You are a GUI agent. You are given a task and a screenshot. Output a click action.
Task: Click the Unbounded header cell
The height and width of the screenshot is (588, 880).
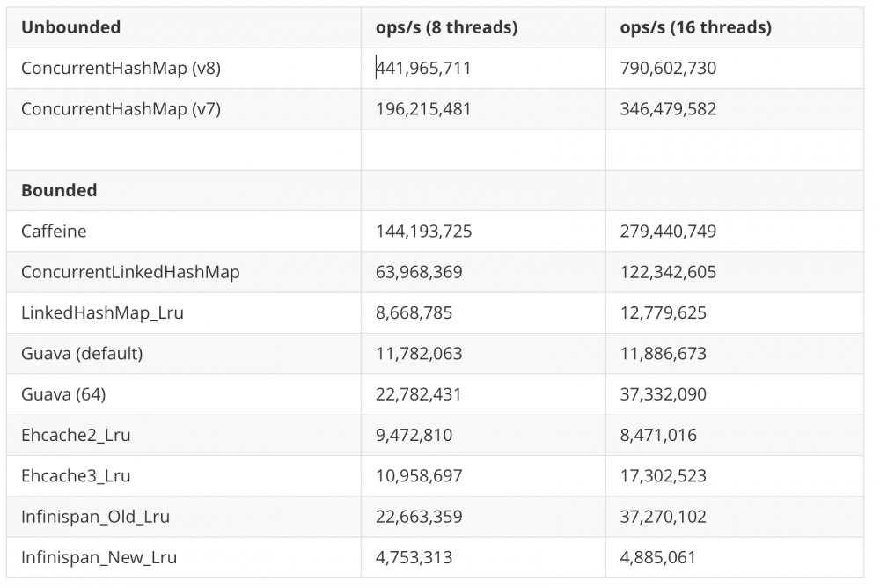[x=71, y=27]
